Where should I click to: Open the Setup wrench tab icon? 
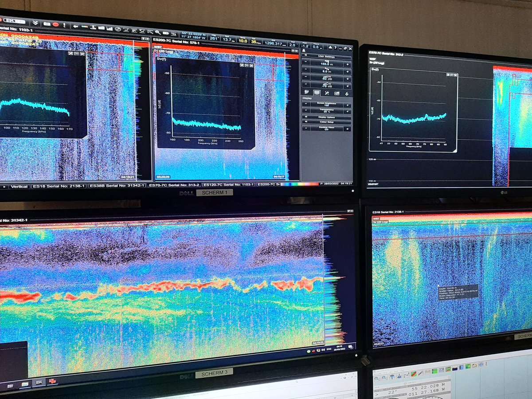327,93
